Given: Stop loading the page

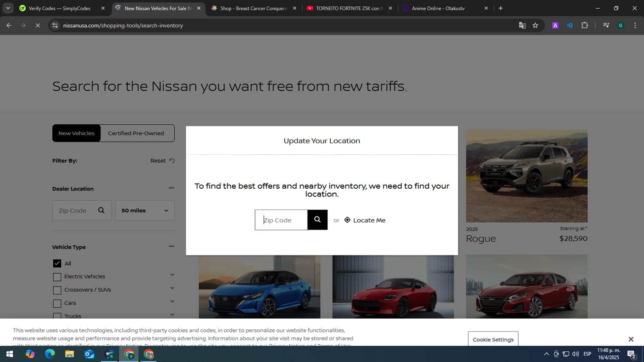Looking at the screenshot, I should pos(37,25).
